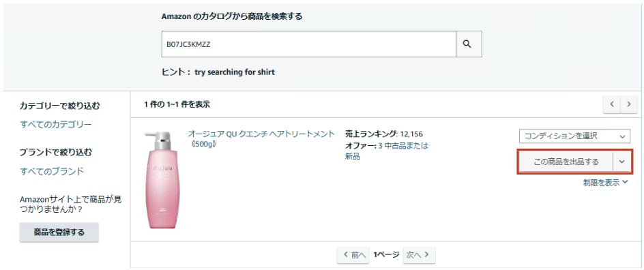Select すべてのブランド filter link
The width and height of the screenshot is (644, 270).
pos(52,171)
